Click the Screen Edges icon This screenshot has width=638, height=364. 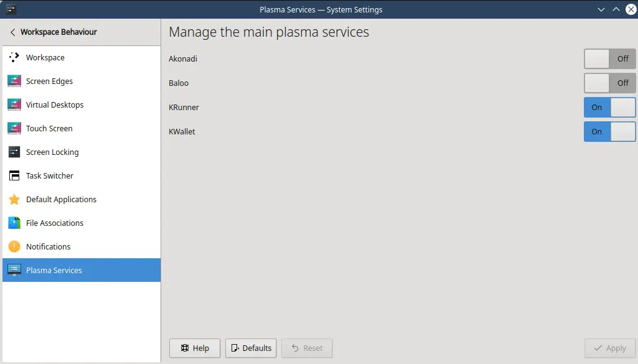coord(14,81)
